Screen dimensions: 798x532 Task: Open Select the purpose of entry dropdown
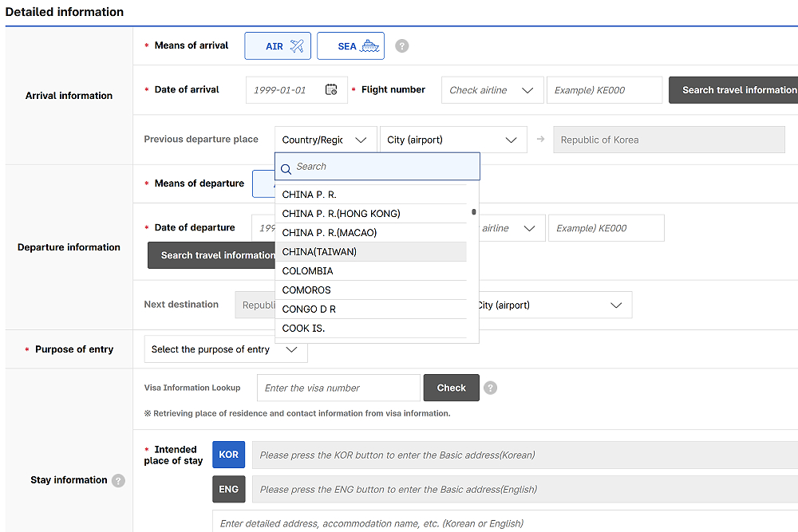coord(225,349)
